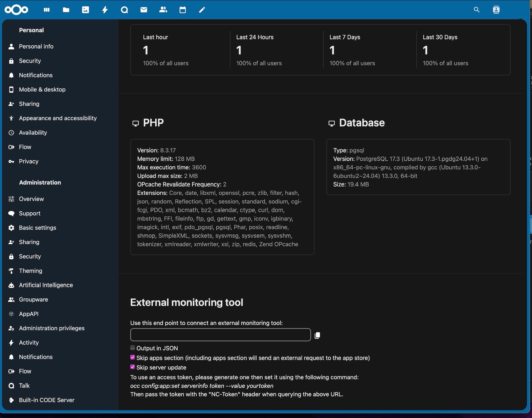Click the clock icon beside Availability

coord(11,133)
